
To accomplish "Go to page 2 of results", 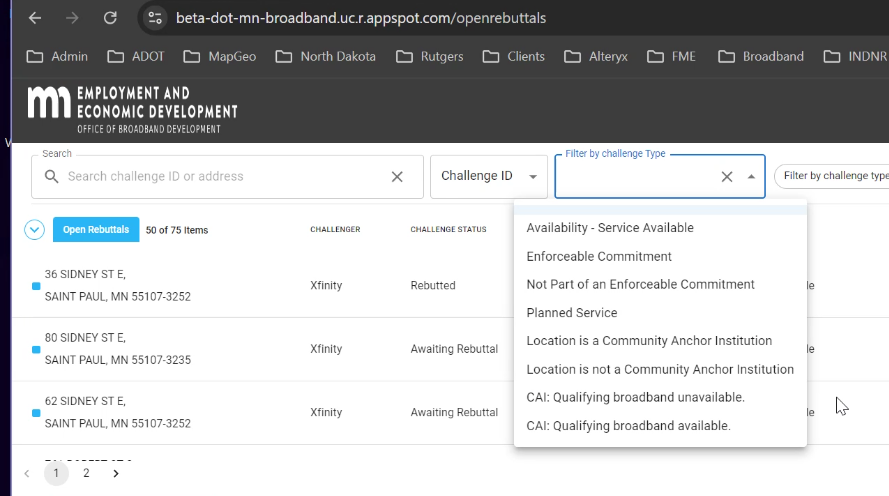I will tap(86, 473).
